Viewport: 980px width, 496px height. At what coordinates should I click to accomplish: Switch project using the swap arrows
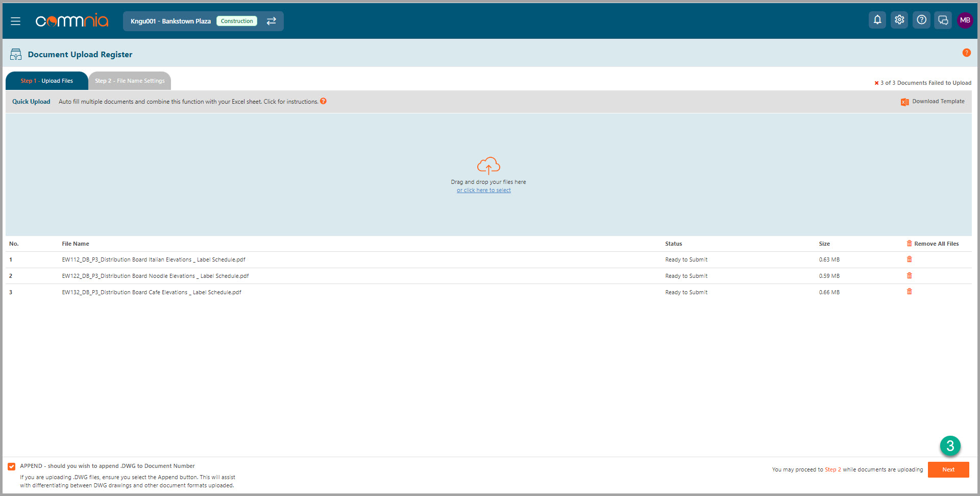coord(271,21)
